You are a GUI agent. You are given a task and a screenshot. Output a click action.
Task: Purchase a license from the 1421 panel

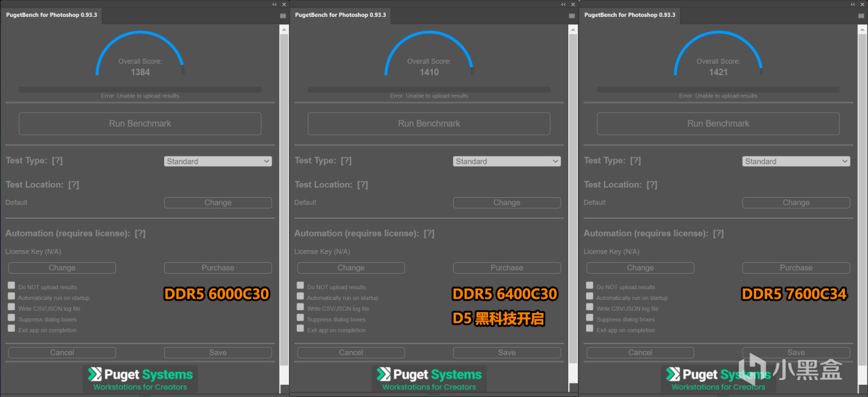(x=796, y=268)
